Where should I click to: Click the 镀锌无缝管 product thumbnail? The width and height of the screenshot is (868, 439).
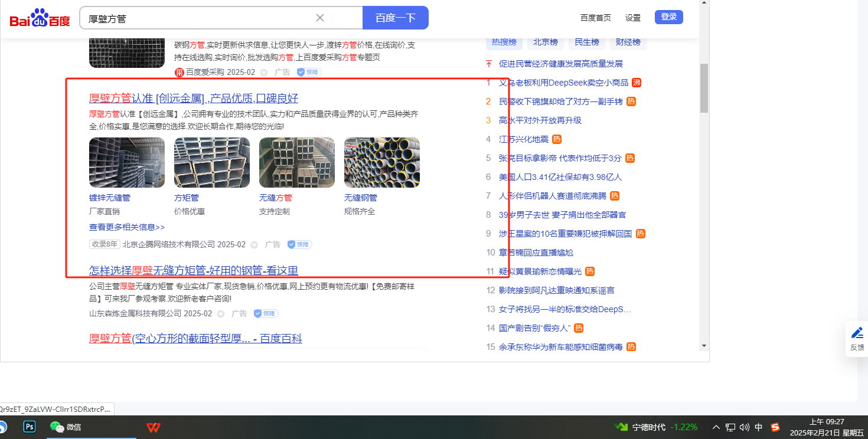[127, 163]
